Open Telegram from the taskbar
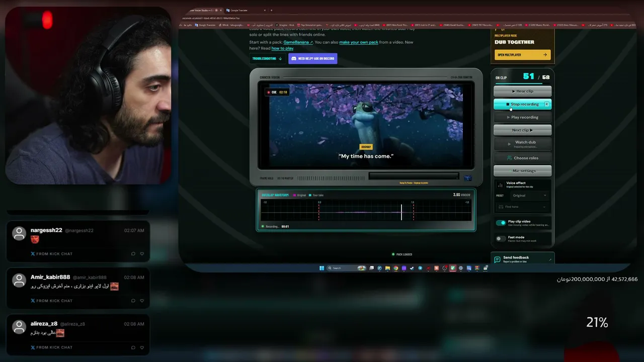 pos(420,268)
